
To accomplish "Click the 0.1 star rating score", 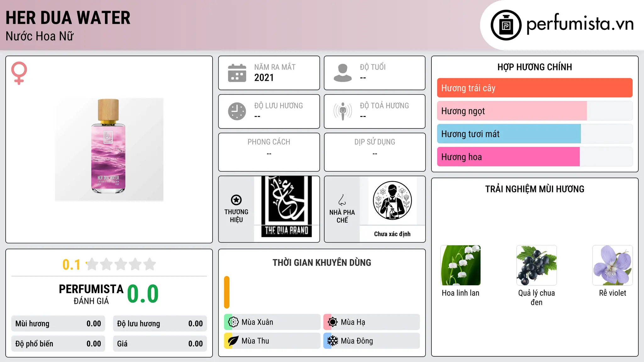I will pos(71,265).
